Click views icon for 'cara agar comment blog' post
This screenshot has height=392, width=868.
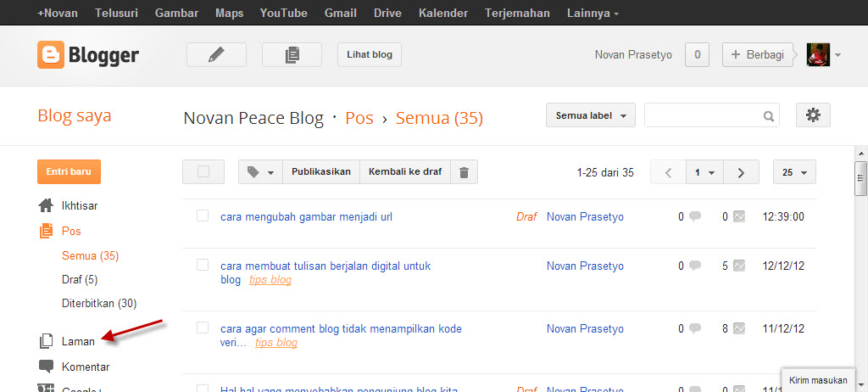point(739,329)
